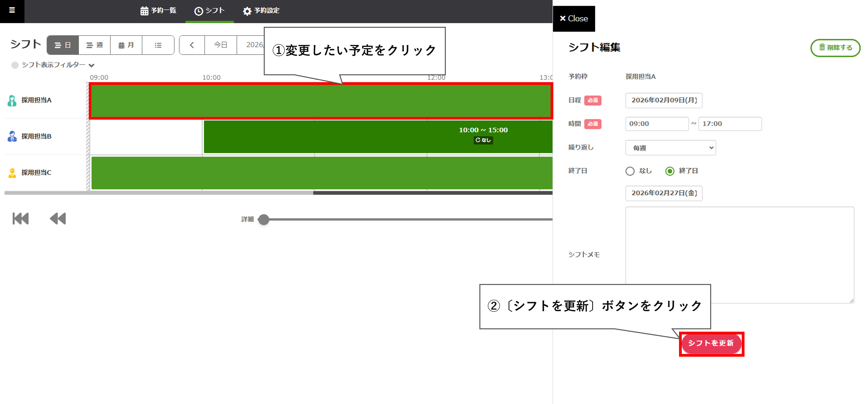Jump to the first page icon
Screen dimensions: 868x404
tap(21, 219)
